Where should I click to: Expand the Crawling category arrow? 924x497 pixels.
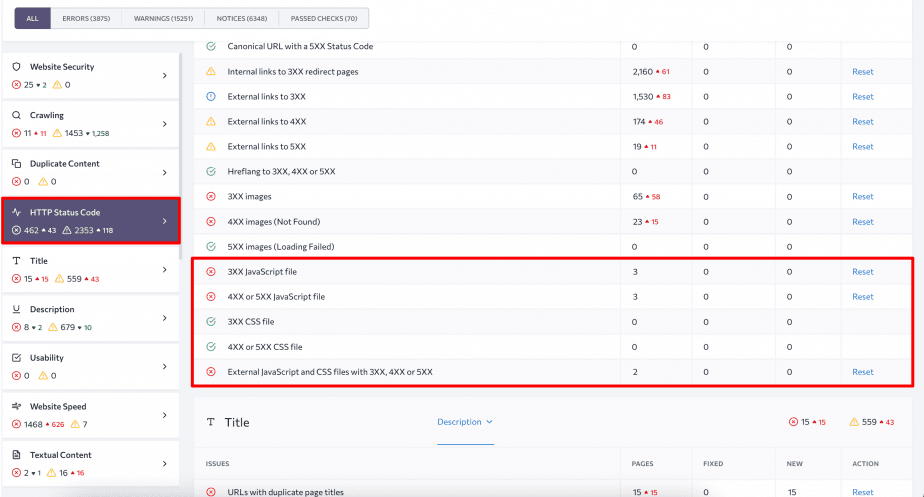tap(164, 124)
